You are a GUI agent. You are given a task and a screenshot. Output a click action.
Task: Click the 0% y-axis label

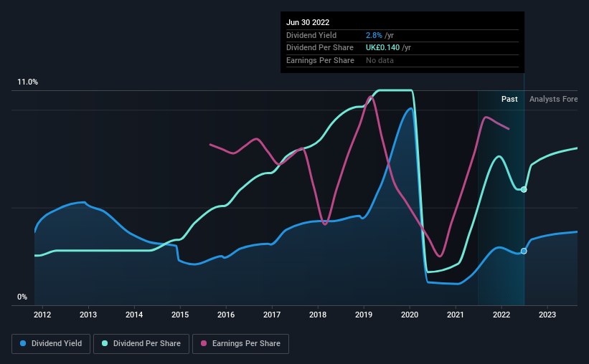pos(22,297)
